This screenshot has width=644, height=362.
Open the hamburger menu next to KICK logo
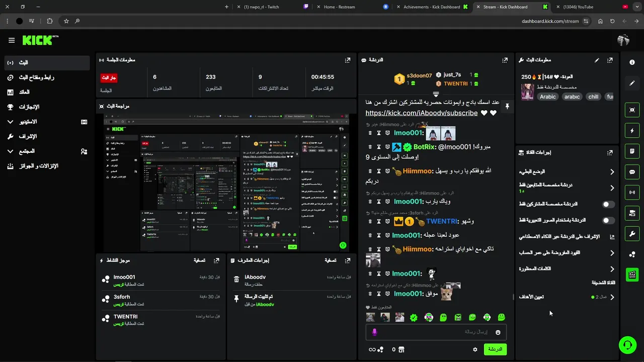click(12, 40)
